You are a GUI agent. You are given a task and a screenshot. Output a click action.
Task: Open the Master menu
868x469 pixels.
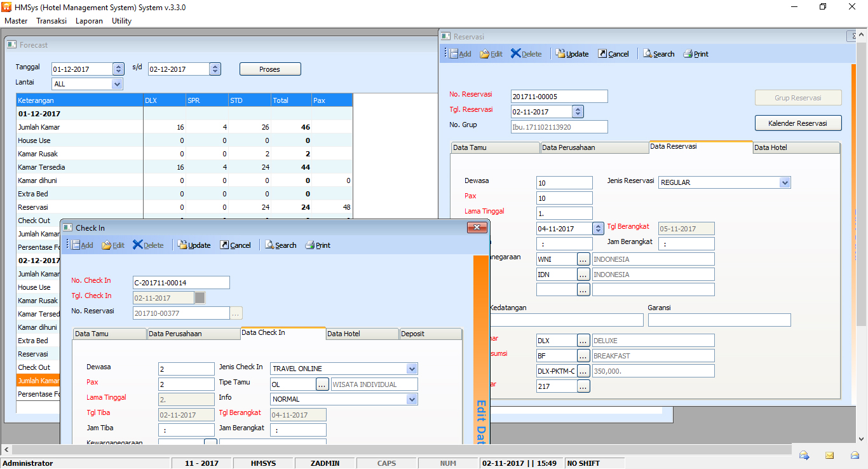pyautogui.click(x=16, y=21)
